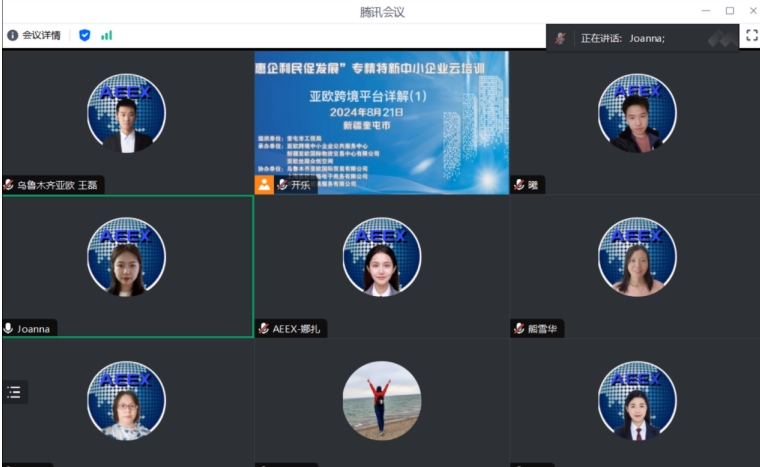This screenshot has height=467, width=760.
Task: Click muted mic icon next to AEEX-娜扎
Action: click(x=264, y=328)
